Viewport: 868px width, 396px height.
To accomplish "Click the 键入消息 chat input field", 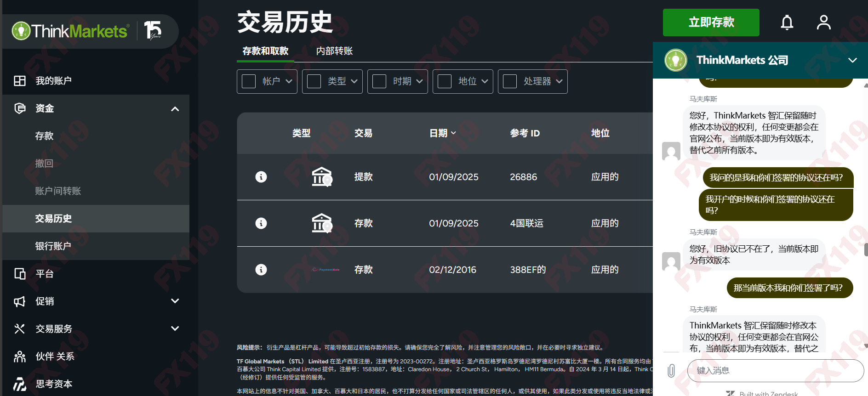I will click(775, 371).
